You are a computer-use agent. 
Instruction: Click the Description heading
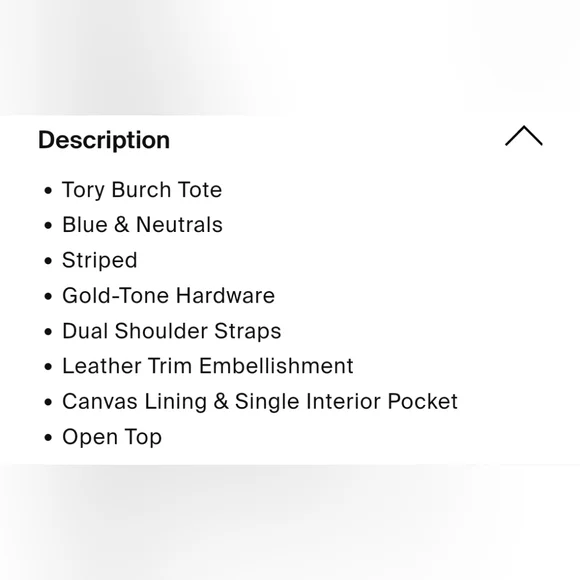point(104,140)
